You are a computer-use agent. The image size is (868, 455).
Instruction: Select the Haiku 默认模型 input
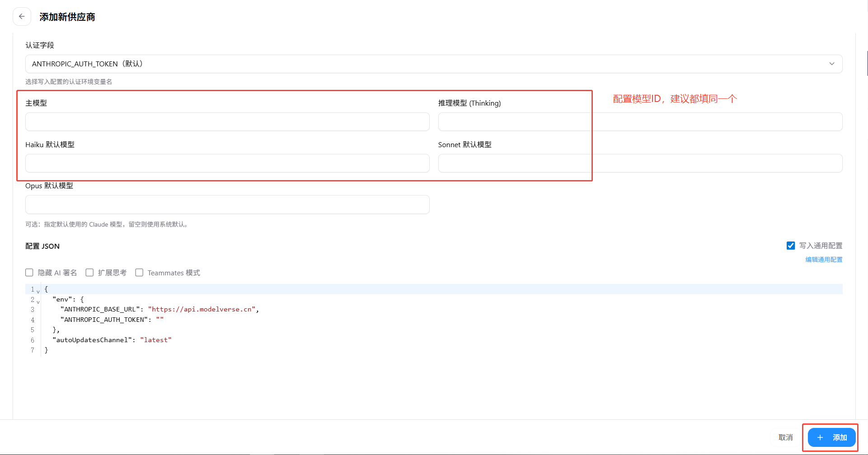click(x=227, y=163)
